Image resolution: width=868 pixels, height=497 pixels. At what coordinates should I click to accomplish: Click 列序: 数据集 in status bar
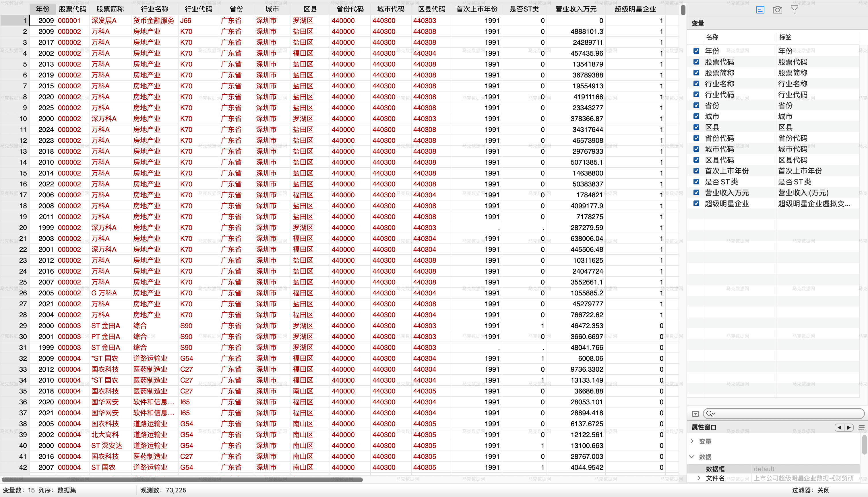[x=57, y=490]
